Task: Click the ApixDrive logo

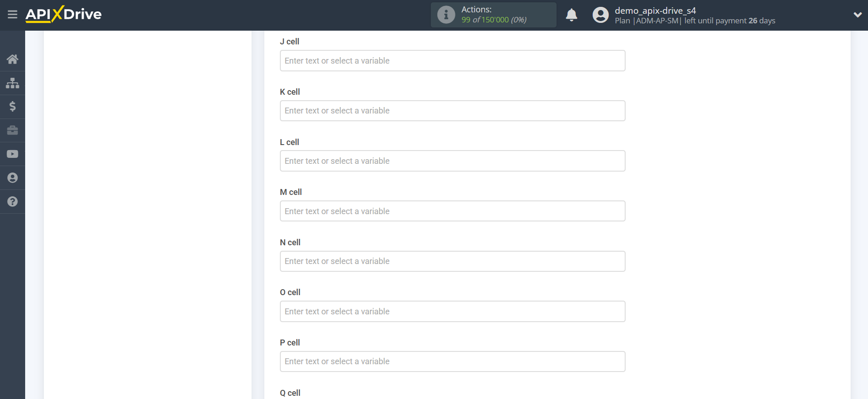Action: (x=63, y=14)
